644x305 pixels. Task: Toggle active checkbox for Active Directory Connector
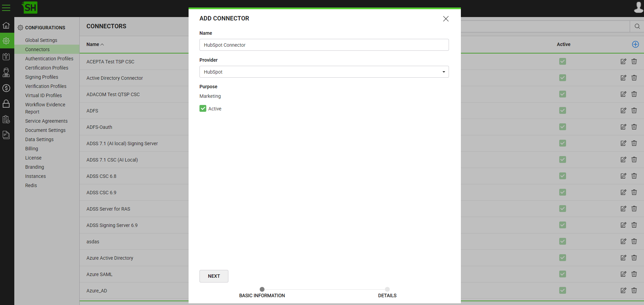click(563, 78)
